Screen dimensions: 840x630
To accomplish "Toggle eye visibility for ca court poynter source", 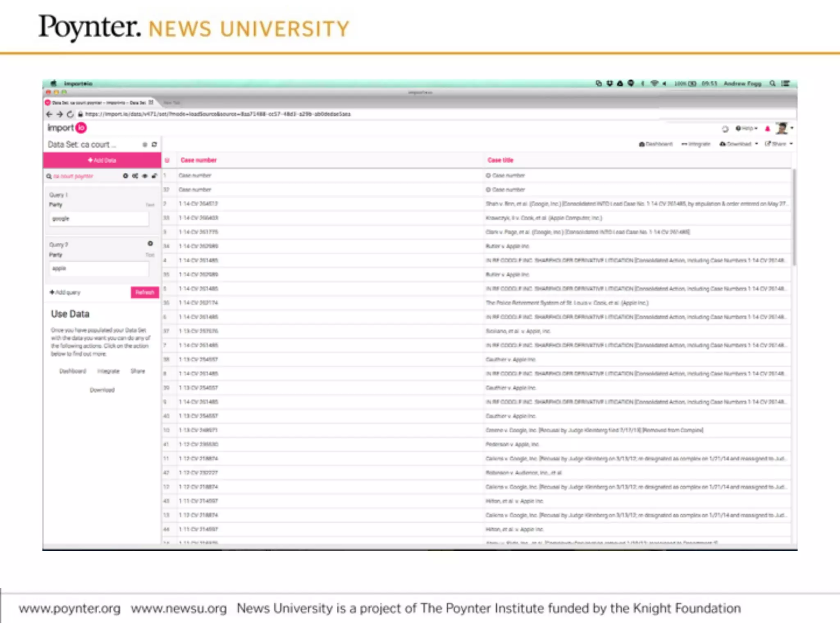I will pyautogui.click(x=144, y=176).
